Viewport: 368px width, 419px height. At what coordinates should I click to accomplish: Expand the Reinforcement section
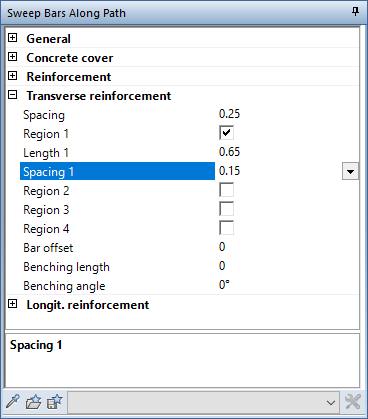point(12,76)
